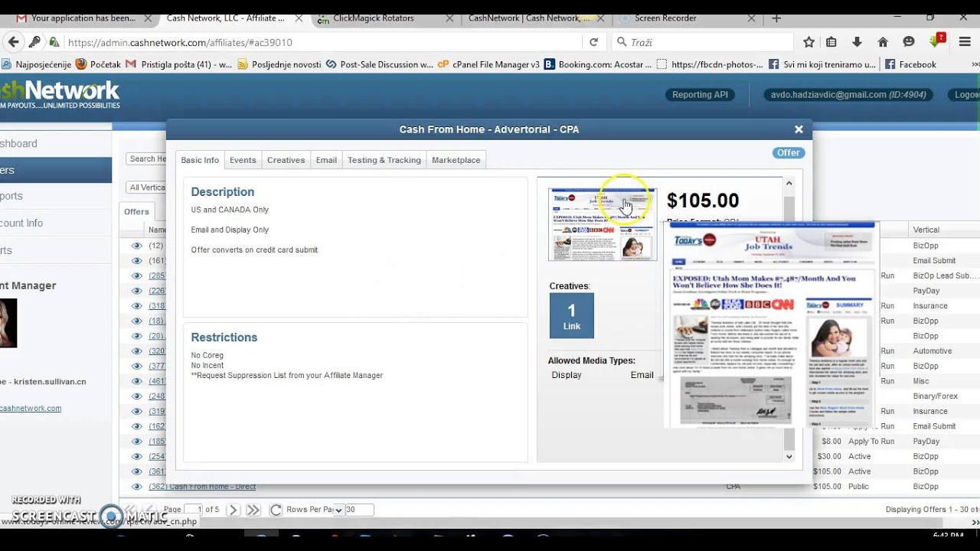
Task: Toggle eye icon for offer (362)
Action: coord(137,487)
